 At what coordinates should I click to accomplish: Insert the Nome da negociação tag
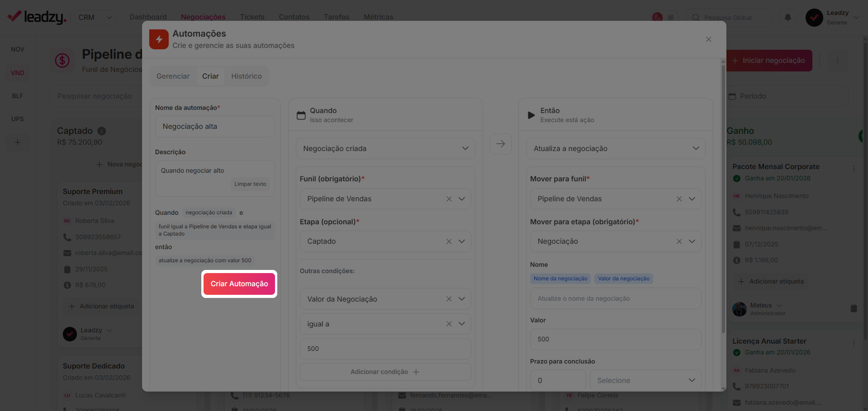point(560,279)
